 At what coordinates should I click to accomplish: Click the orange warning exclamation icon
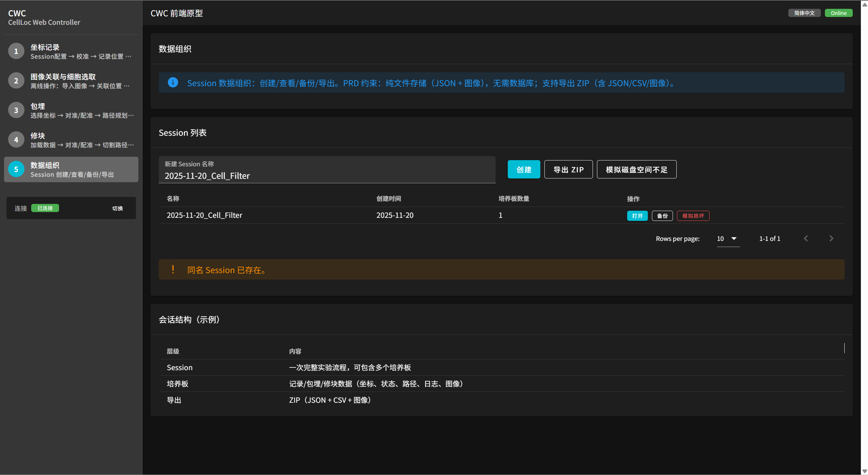click(x=173, y=269)
